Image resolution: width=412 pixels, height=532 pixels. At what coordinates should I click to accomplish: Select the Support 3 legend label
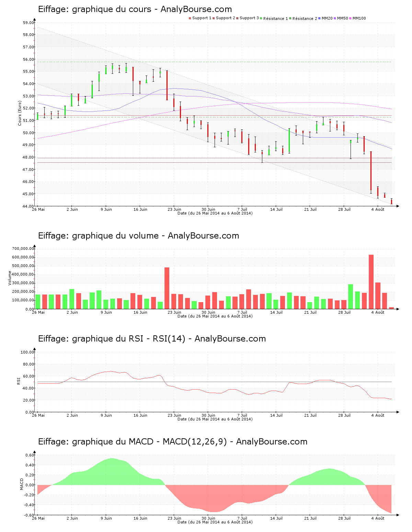pyautogui.click(x=249, y=18)
